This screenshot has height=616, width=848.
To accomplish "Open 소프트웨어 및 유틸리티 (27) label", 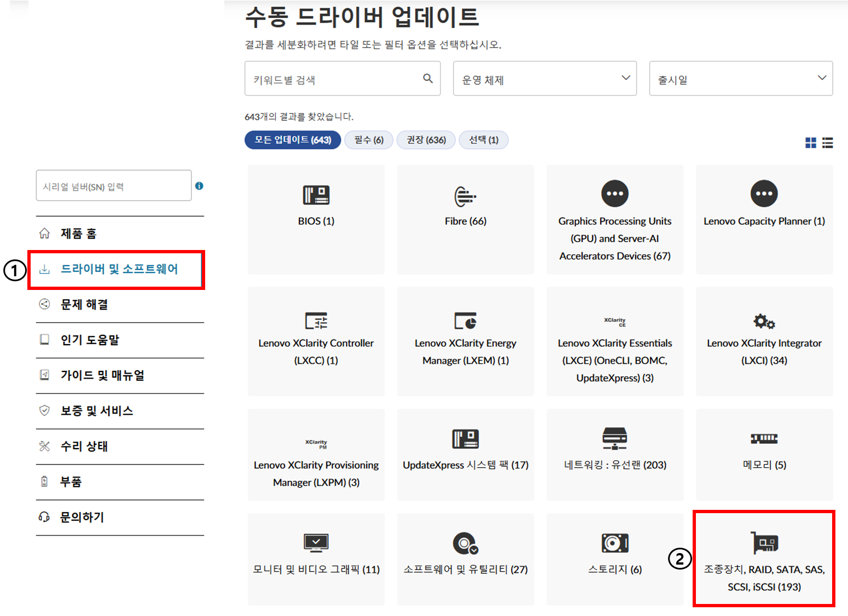I will 466,569.
